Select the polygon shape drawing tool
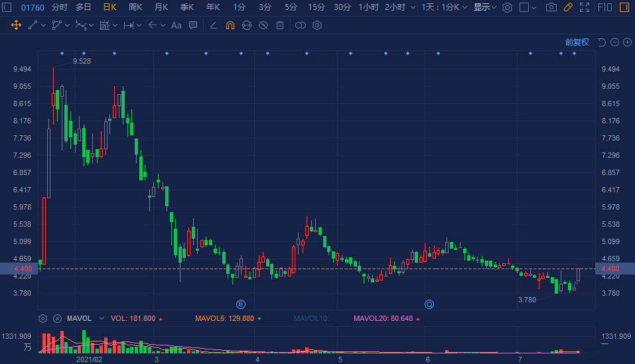Image resolution: width=635 pixels, height=364 pixels. pos(56,25)
